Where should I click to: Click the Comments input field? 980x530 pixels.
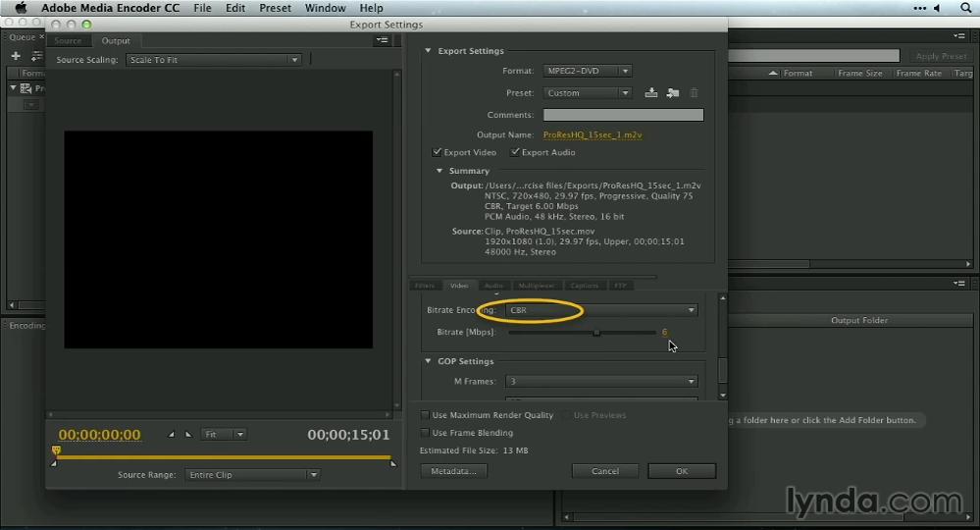pos(623,115)
